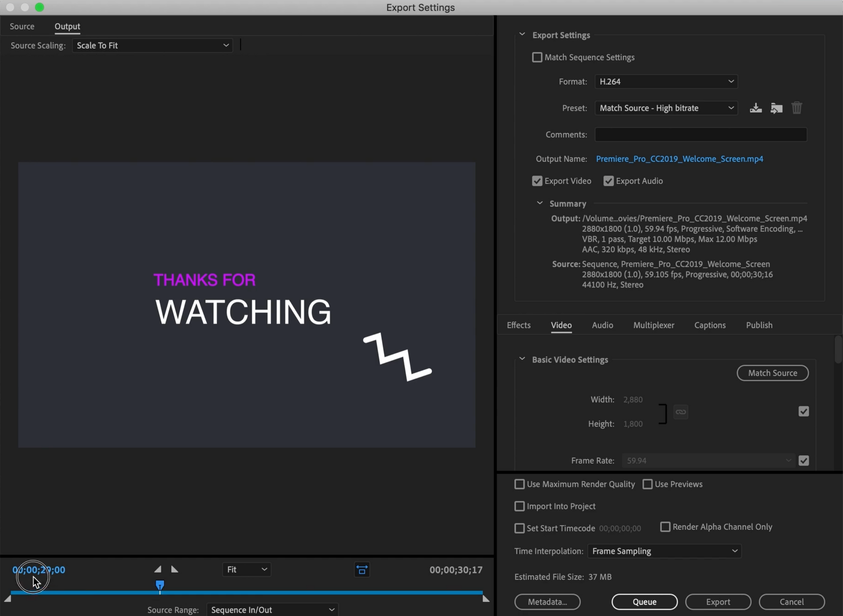Collapse the Summary section

[540, 204]
